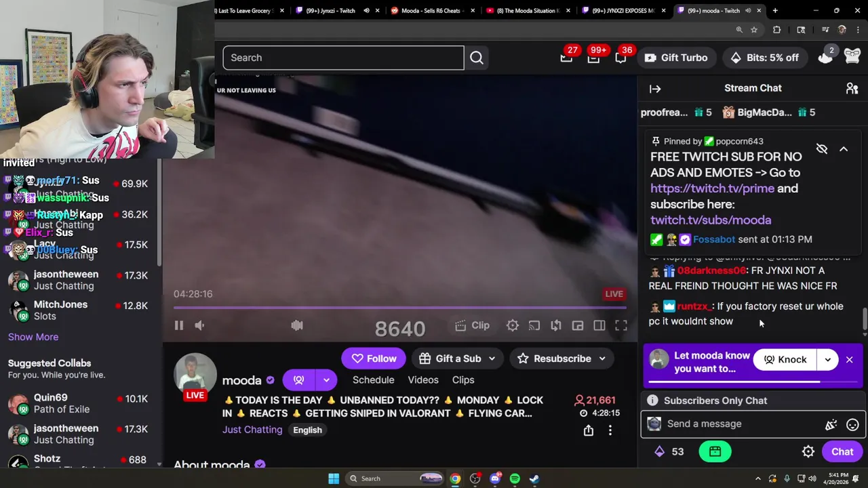Viewport: 868px width, 488px height.
Task: Mute the stream volume icon
Action: (199, 325)
